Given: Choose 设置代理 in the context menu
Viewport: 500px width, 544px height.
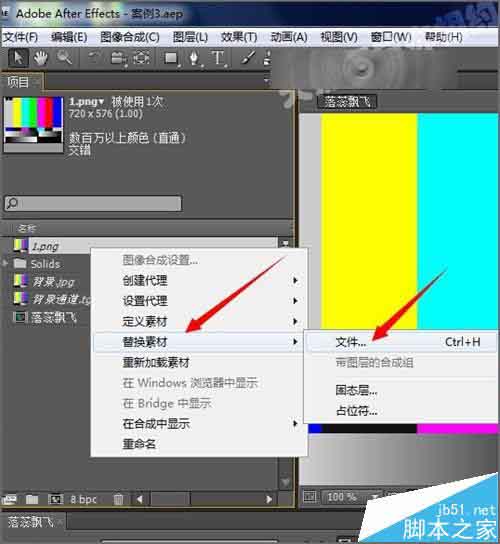Looking at the screenshot, I should (145, 301).
